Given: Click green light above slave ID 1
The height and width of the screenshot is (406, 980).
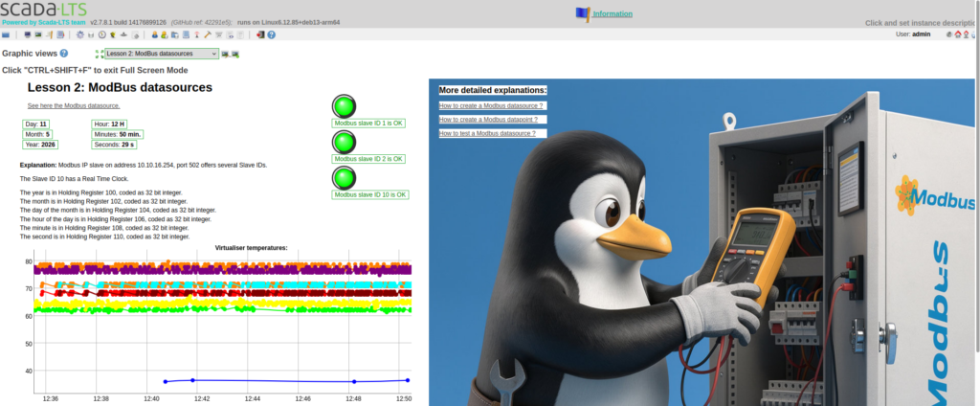Looking at the screenshot, I should (344, 106).
